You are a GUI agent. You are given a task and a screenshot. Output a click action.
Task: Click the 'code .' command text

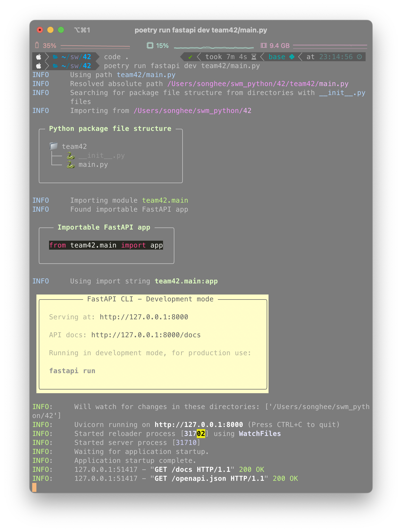click(x=116, y=57)
